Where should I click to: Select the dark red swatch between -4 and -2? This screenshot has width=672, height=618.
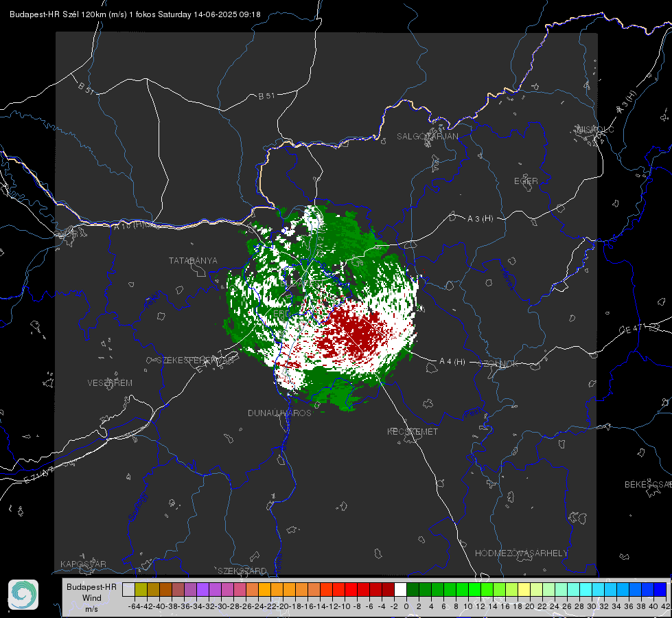(388, 589)
